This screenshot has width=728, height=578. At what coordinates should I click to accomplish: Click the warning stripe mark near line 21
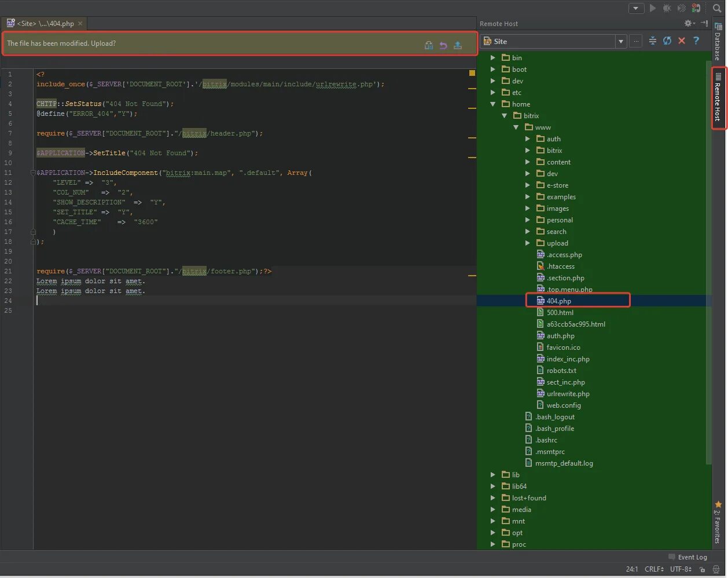pos(472,276)
